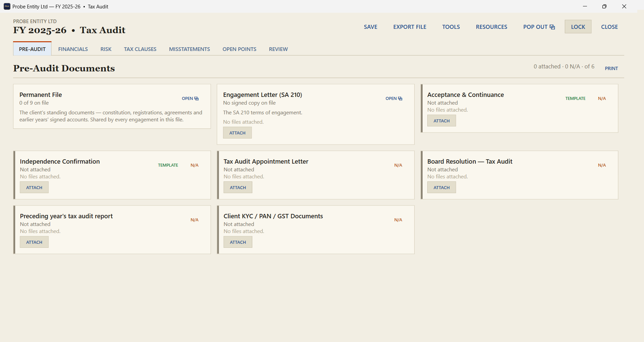Open the Independence Confirmation template
The width and height of the screenshot is (644, 342).
click(x=168, y=165)
